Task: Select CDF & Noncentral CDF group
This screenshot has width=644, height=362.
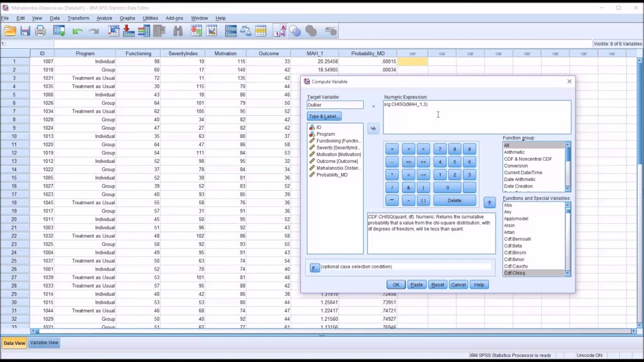Action: coord(528,159)
